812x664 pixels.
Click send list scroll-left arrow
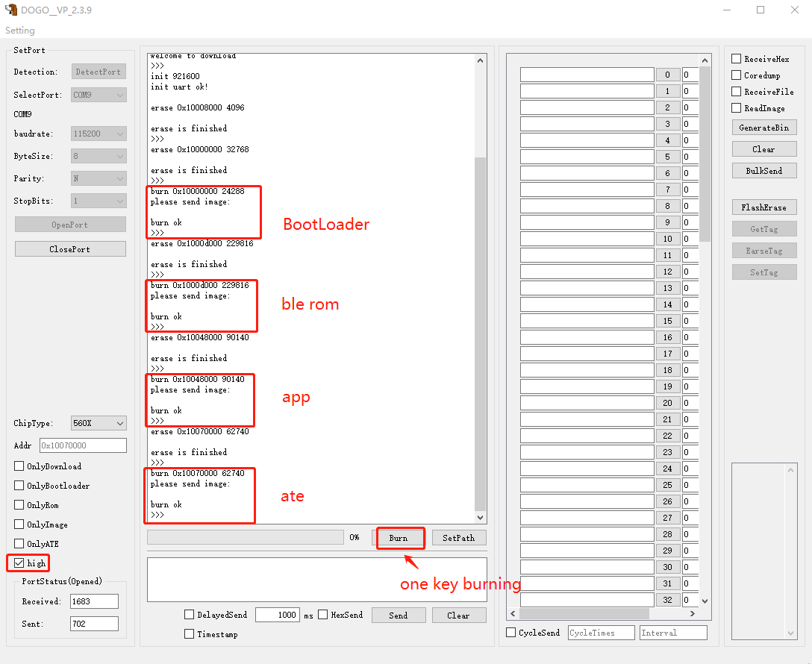click(513, 613)
